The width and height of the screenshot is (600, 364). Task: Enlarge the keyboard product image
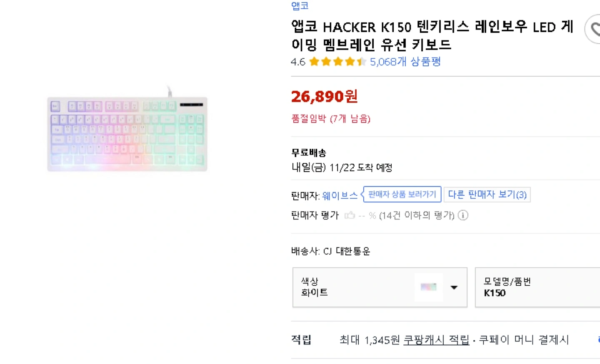127,134
